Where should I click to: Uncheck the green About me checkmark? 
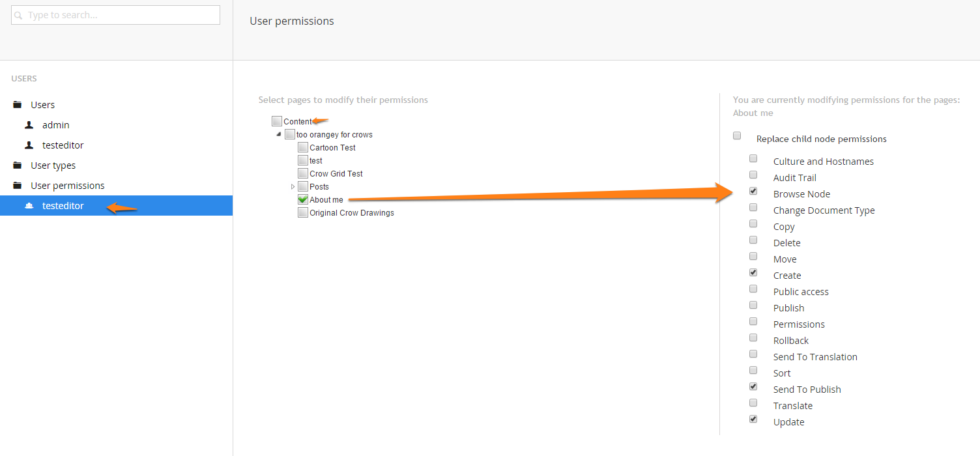(x=303, y=199)
